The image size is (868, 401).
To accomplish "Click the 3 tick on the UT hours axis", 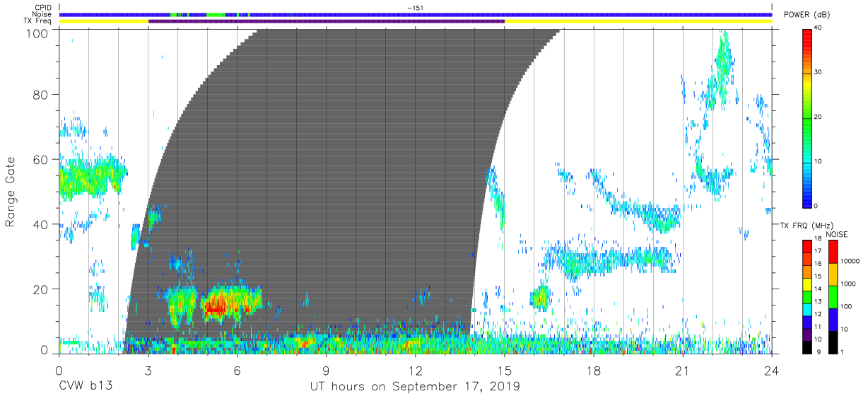I will pyautogui.click(x=148, y=370).
